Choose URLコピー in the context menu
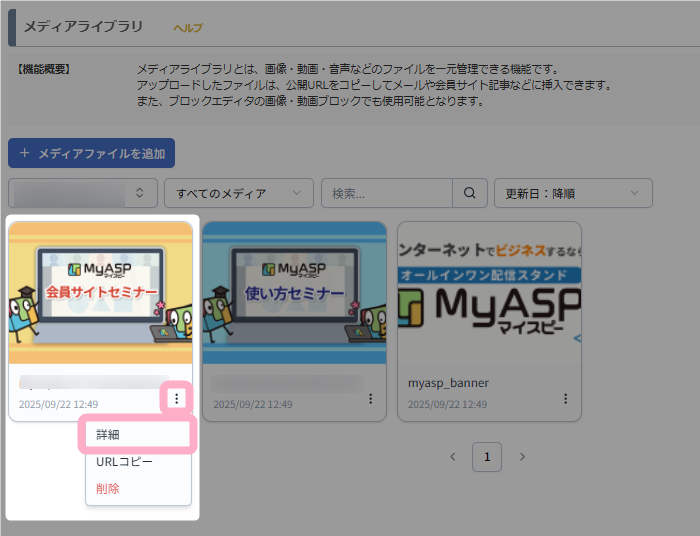 pyautogui.click(x=125, y=462)
